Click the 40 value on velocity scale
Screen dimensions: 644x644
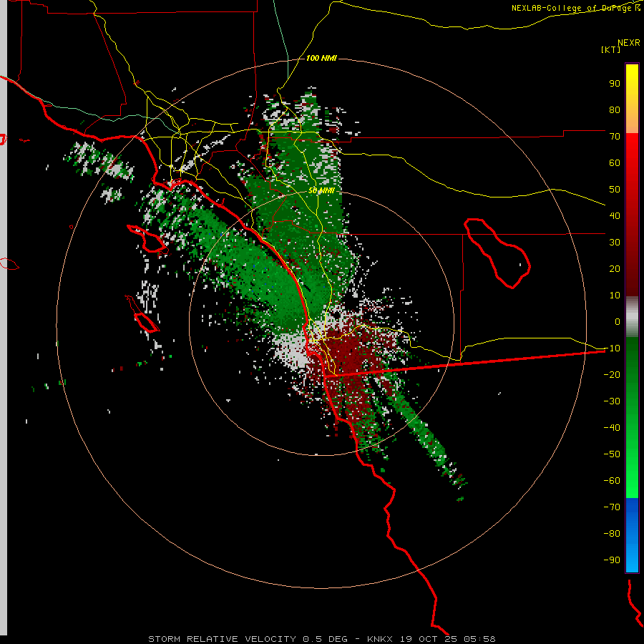point(615,216)
